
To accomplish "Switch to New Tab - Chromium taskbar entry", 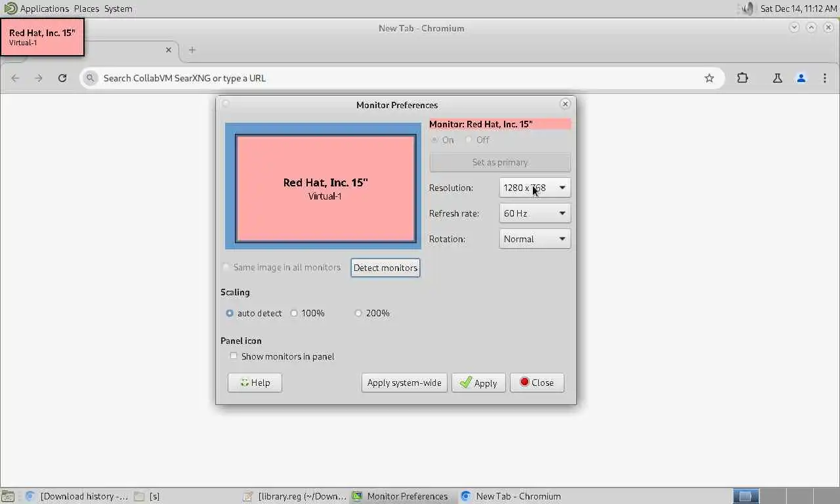I will 512,496.
